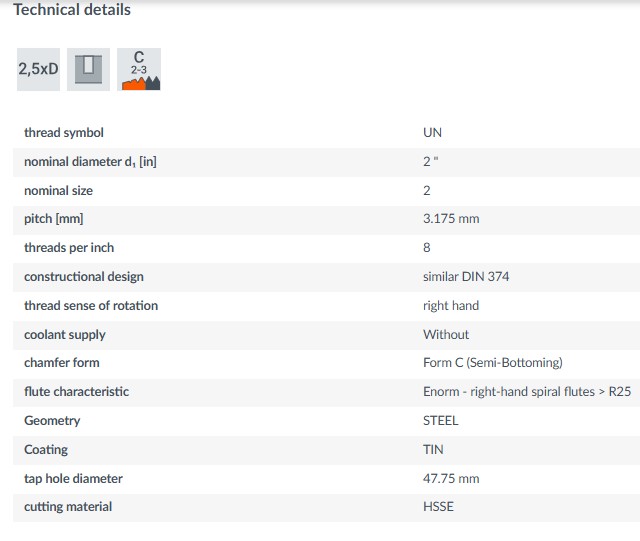Click the Technical details heading

[x=72, y=10]
